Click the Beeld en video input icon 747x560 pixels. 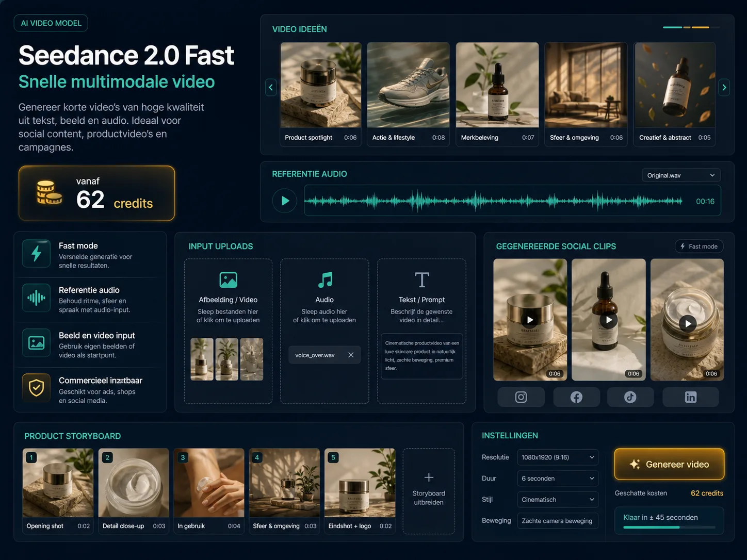click(36, 342)
